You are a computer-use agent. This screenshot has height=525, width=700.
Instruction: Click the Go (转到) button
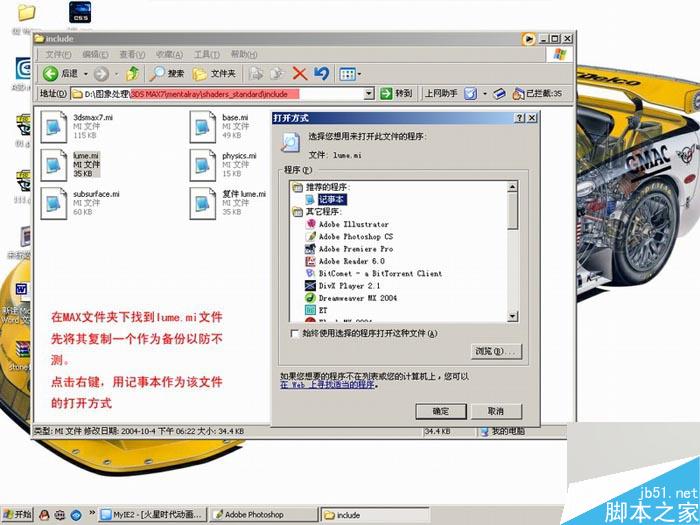(396, 94)
